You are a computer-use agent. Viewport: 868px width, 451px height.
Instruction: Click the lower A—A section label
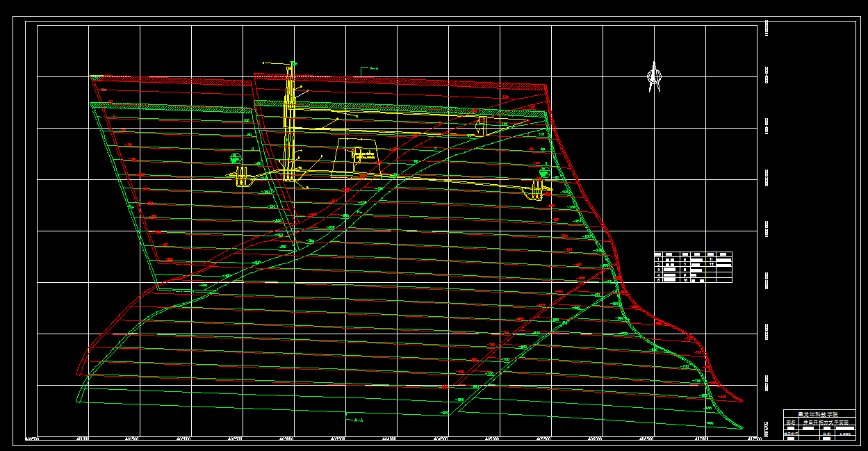358,420
